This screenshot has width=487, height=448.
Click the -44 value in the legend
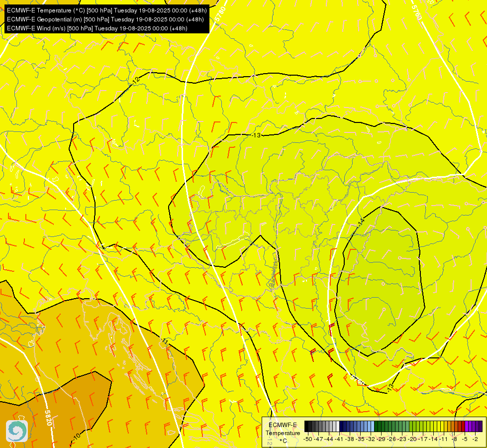tap(329, 439)
